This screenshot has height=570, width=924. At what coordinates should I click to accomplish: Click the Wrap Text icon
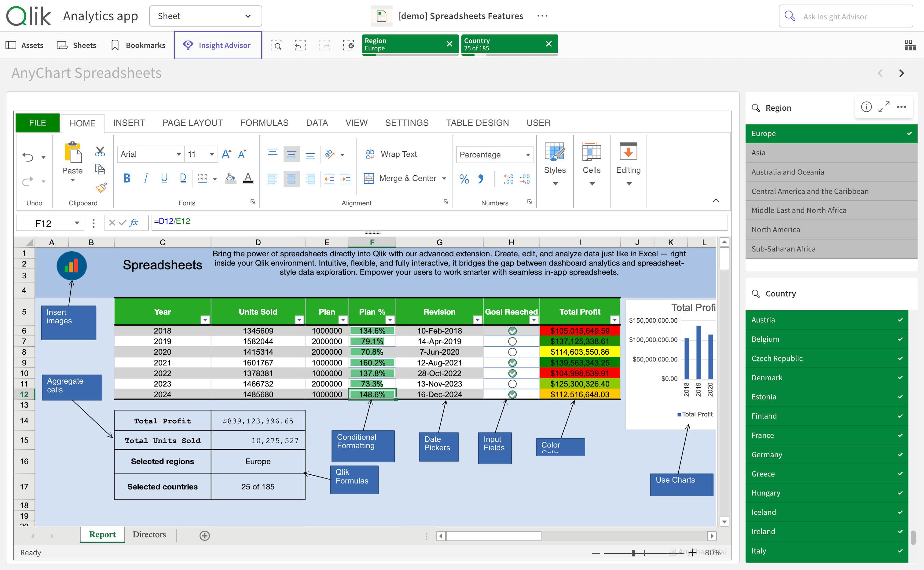click(x=370, y=154)
